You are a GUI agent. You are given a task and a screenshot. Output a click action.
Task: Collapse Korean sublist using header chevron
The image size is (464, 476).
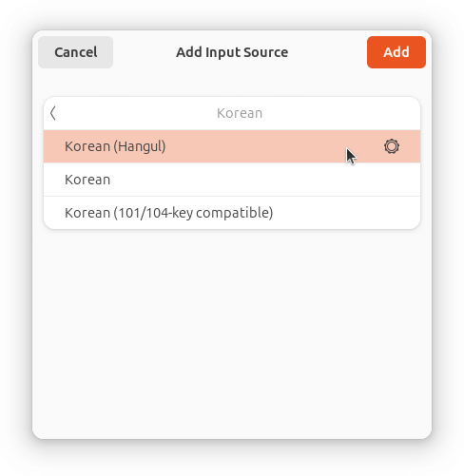point(53,113)
